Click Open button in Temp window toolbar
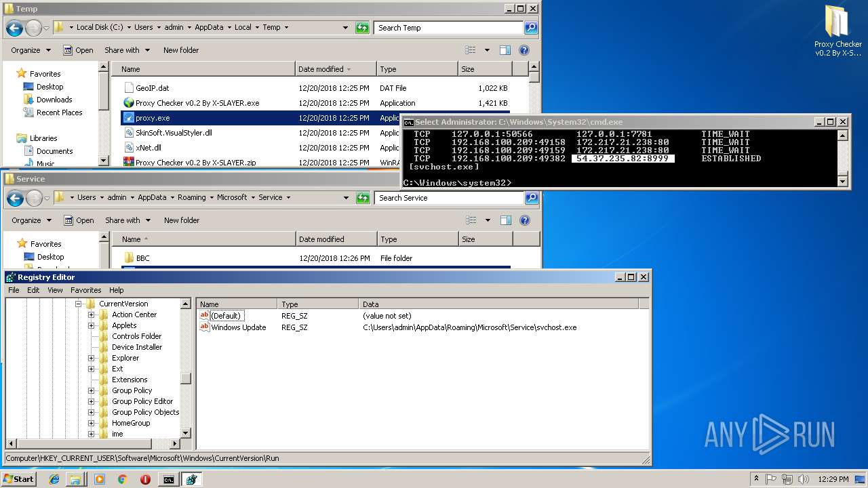 pos(78,50)
